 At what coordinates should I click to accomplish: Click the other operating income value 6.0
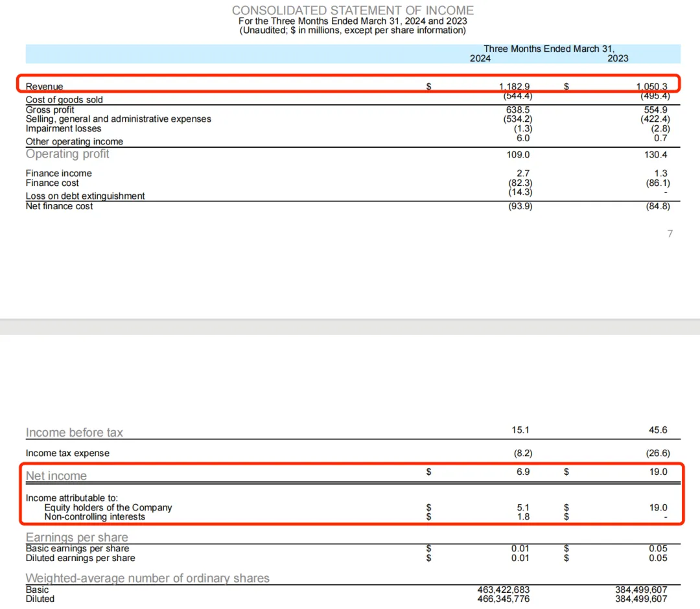(x=523, y=138)
